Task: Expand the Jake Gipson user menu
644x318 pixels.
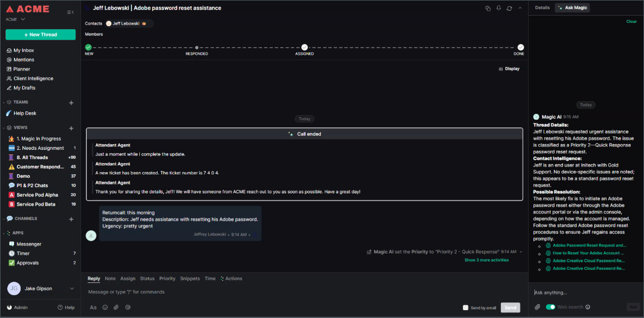Action: pyautogui.click(x=72, y=288)
